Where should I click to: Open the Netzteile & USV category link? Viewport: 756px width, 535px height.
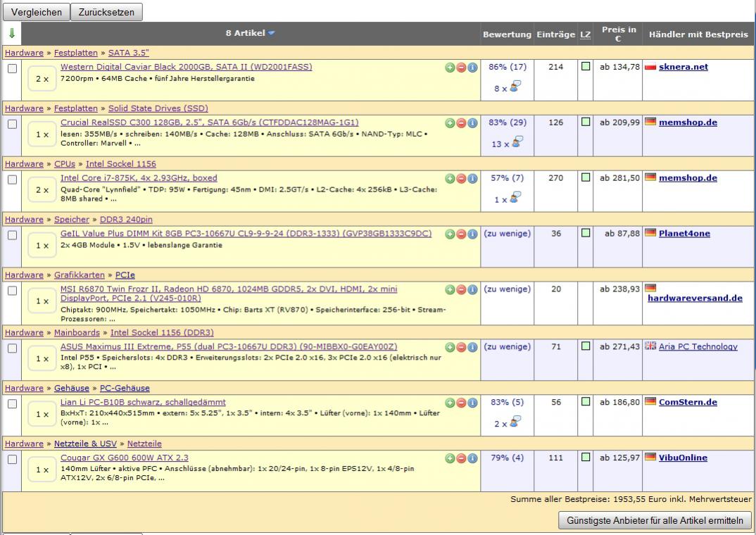85,443
